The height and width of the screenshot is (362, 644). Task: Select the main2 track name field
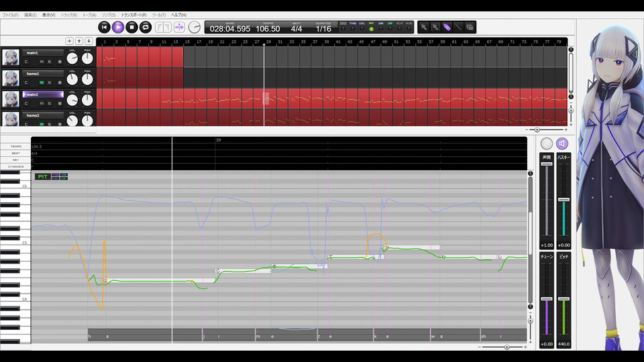tap(43, 95)
